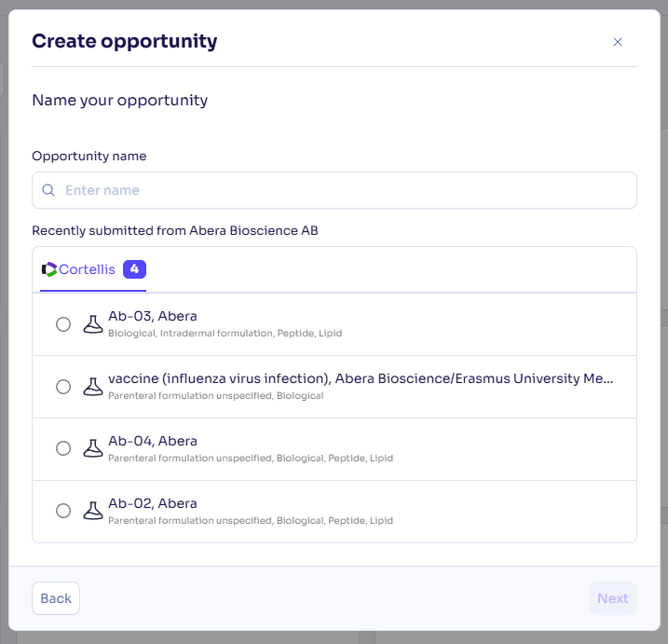Focus the Opportunity name input field
The width and height of the screenshot is (668, 644).
tap(334, 190)
